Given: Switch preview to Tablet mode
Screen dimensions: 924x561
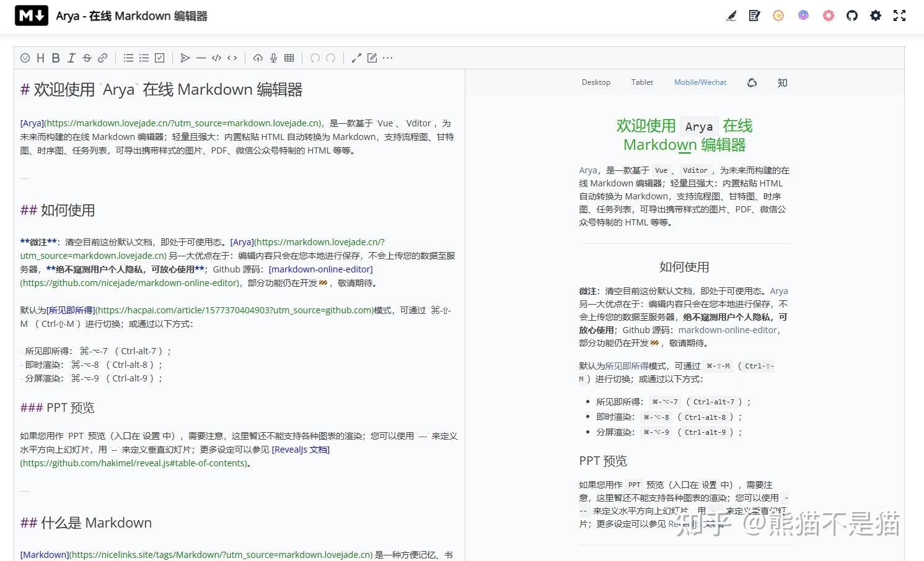Looking at the screenshot, I should 642,82.
